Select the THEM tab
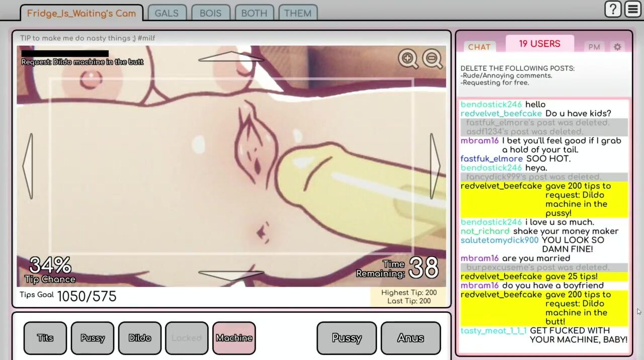 [297, 13]
